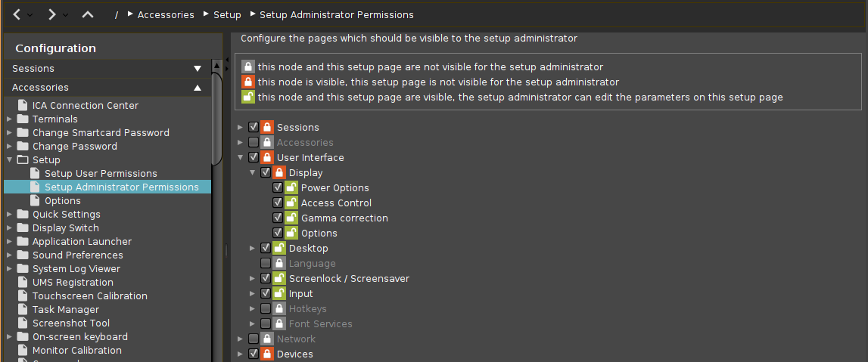Click the gray lock icon beside Network
Image resolution: width=868 pixels, height=362 pixels.
[x=266, y=339]
